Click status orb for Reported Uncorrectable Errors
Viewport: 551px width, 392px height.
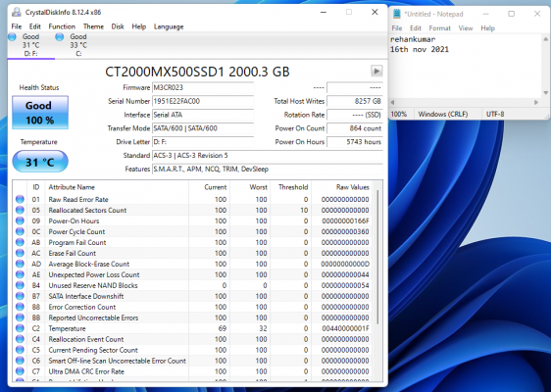point(20,318)
